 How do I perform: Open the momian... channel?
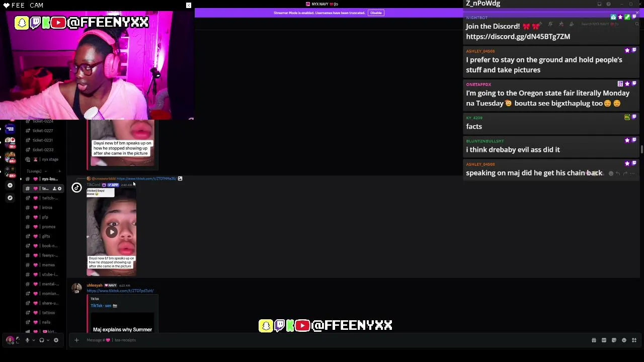[43, 294]
